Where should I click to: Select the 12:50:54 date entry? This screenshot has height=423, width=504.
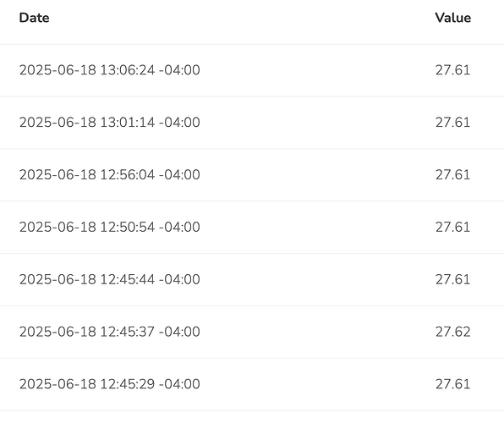(110, 228)
